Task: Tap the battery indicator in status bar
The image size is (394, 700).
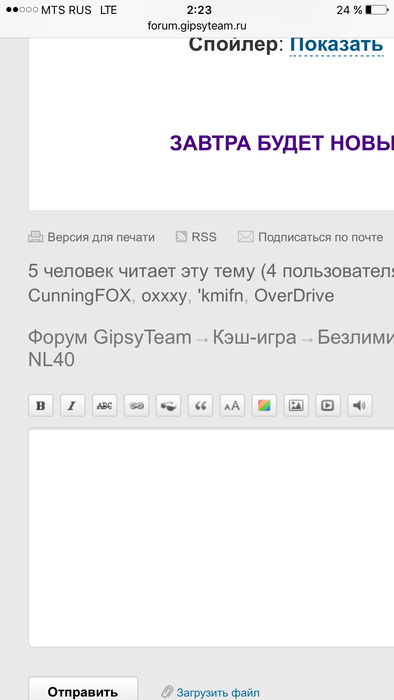Action: tap(376, 10)
